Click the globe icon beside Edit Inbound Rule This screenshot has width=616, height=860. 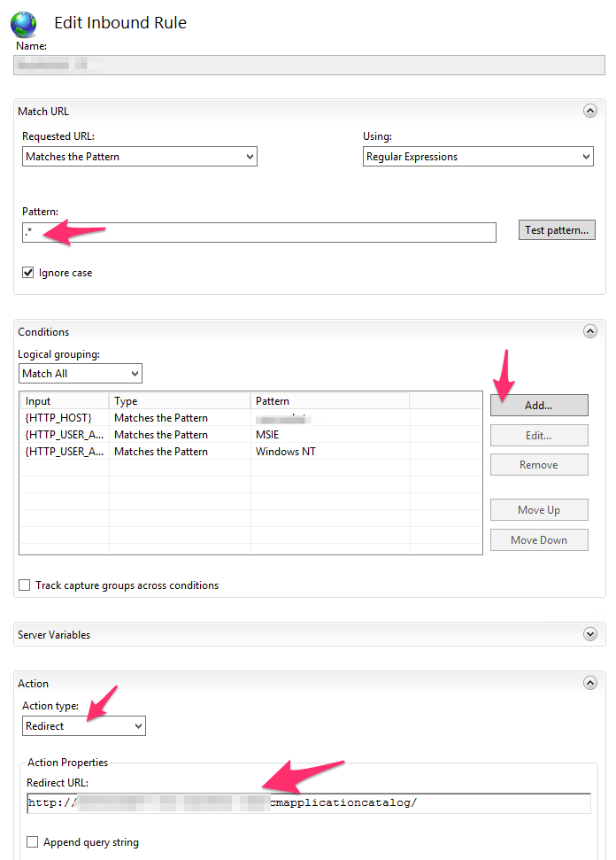pos(23,23)
